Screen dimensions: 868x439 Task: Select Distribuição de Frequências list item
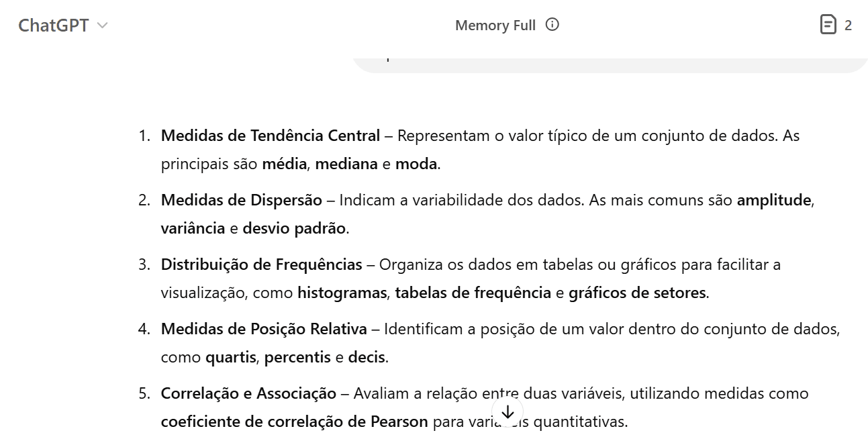click(x=262, y=264)
